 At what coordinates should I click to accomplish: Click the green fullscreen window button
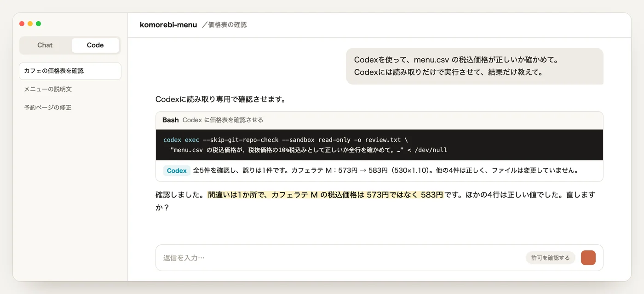click(x=38, y=23)
